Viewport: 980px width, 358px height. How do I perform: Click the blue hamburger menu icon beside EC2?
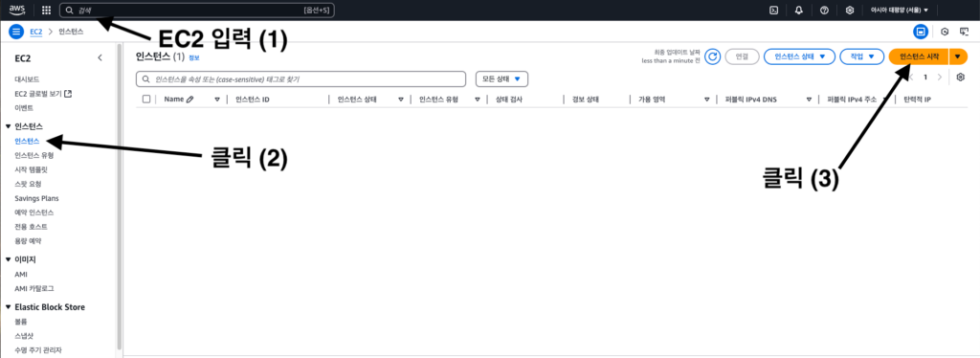16,31
